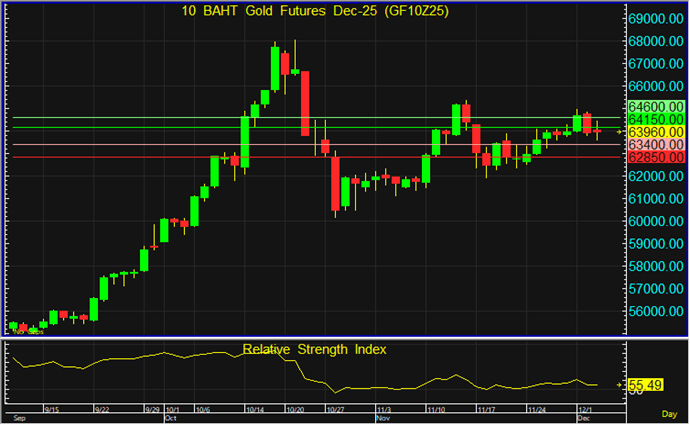The height and width of the screenshot is (425, 690).
Task: Click the 12/1 date on the time axis
Action: (582, 410)
